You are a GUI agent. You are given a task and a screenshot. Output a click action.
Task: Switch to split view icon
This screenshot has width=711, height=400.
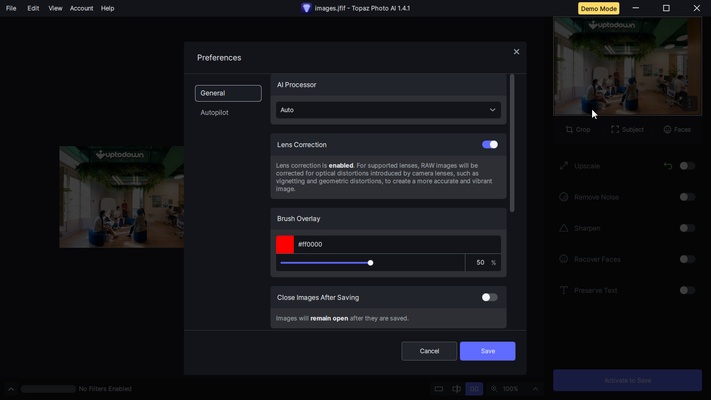[x=456, y=389]
